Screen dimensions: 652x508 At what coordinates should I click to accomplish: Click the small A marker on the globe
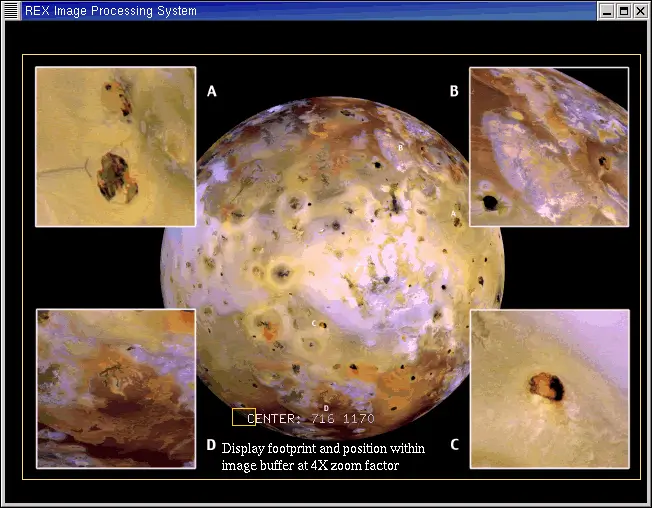pyautogui.click(x=453, y=213)
